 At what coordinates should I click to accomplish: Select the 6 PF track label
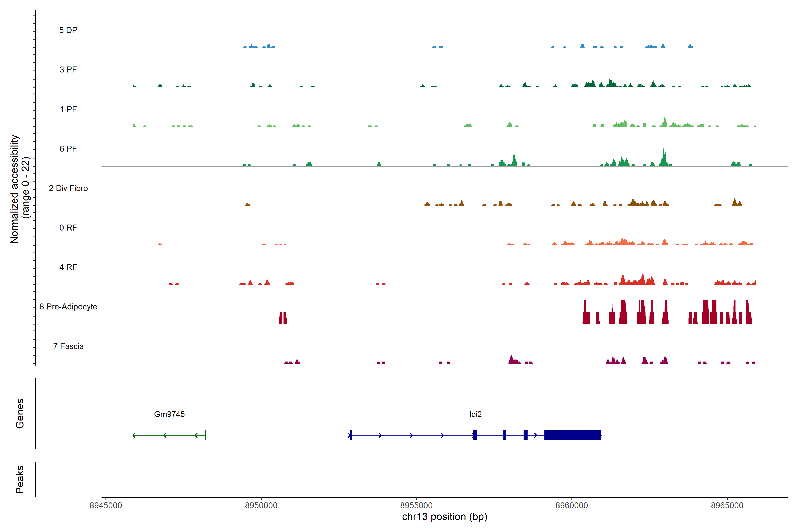pos(68,149)
